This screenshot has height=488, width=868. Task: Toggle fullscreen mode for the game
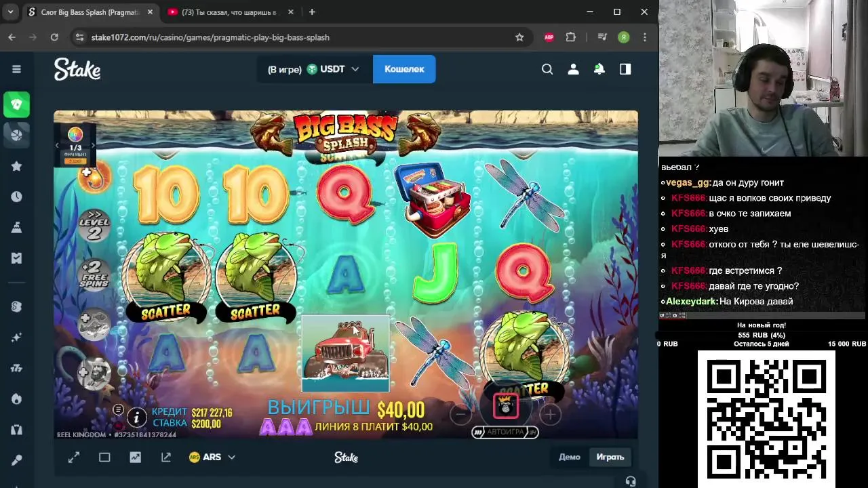pos(74,457)
